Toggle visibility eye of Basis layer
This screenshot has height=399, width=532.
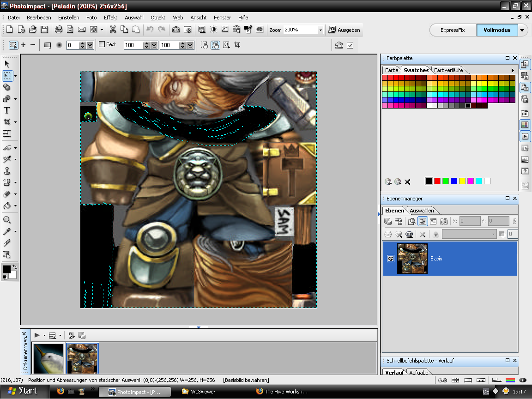391,259
